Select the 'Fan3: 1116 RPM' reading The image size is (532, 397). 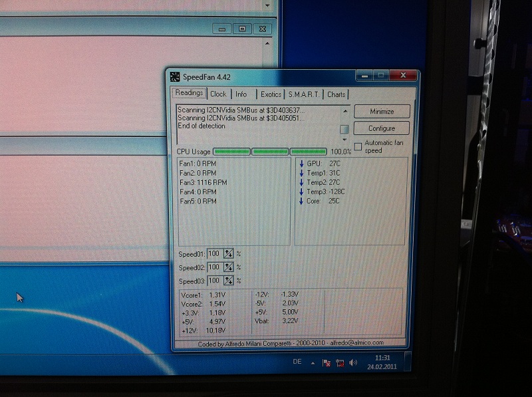click(x=203, y=183)
